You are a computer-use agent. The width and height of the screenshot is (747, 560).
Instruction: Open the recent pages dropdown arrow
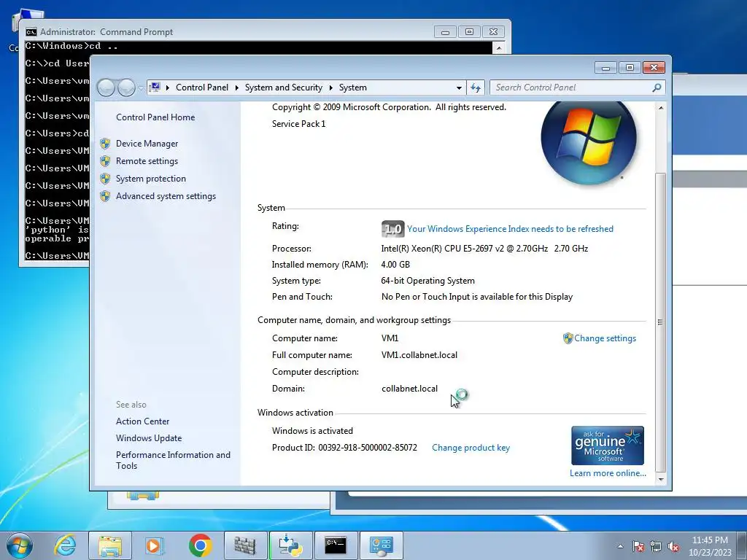tap(141, 88)
